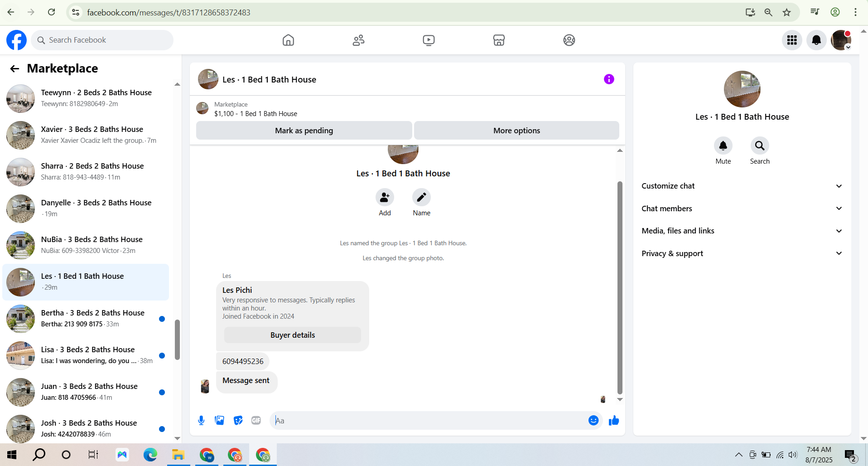868x466 pixels.
Task: Send a thumbs-up like
Action: tap(614, 421)
